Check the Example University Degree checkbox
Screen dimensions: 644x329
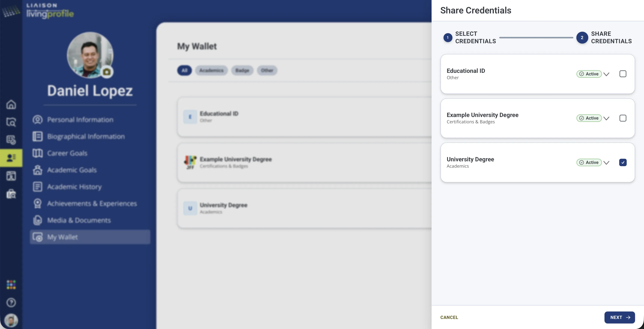coord(623,118)
